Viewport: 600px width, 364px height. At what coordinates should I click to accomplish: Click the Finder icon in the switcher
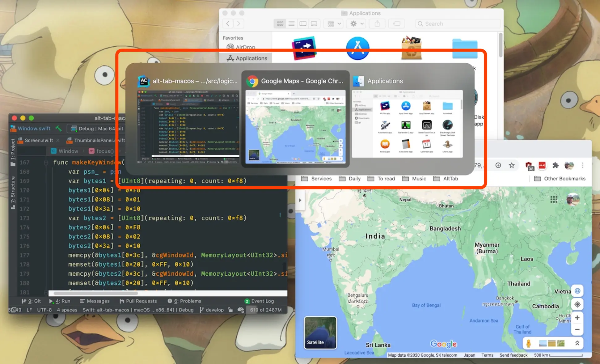coord(359,81)
